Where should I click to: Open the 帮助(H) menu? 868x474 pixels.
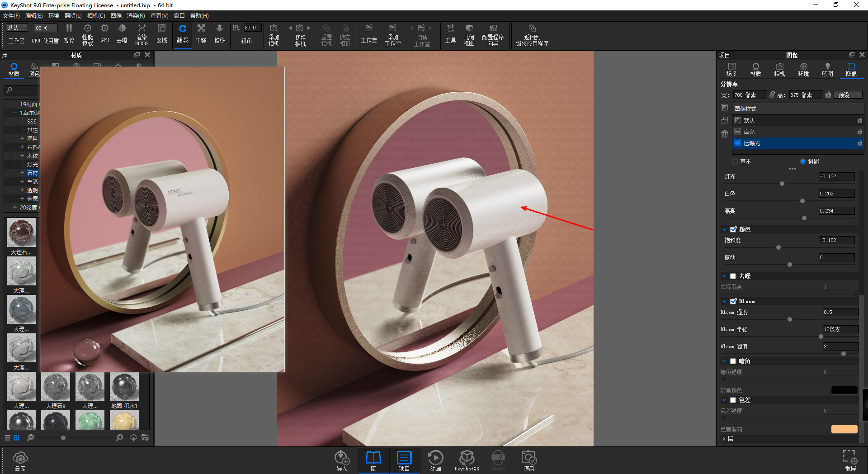[199, 16]
